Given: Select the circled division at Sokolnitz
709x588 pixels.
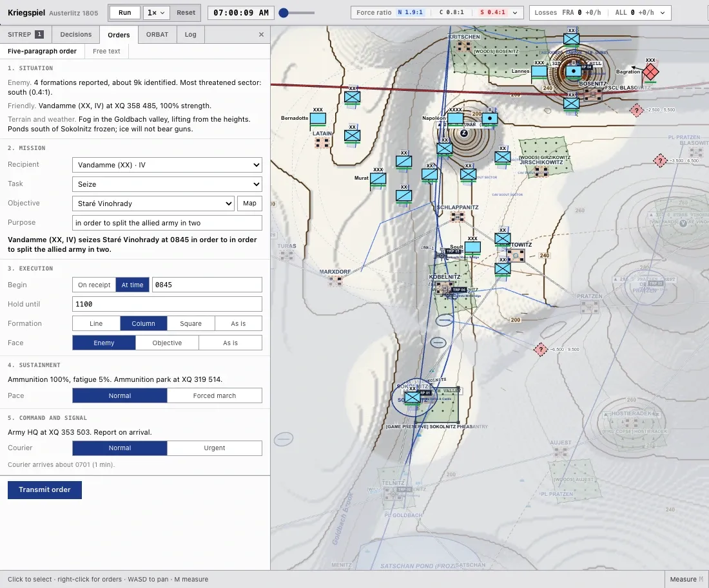Looking at the screenshot, I should pos(413,398).
